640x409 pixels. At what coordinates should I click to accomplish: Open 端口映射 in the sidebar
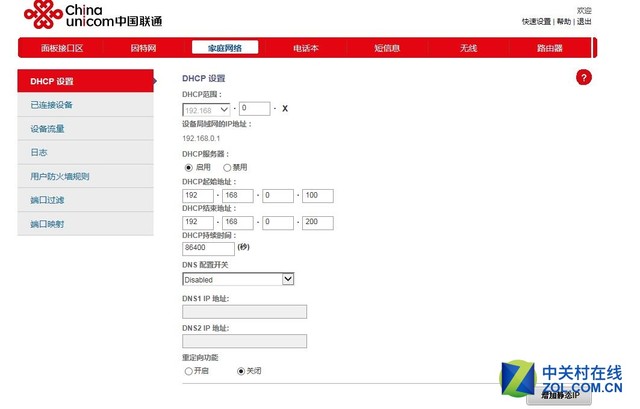[x=85, y=224]
